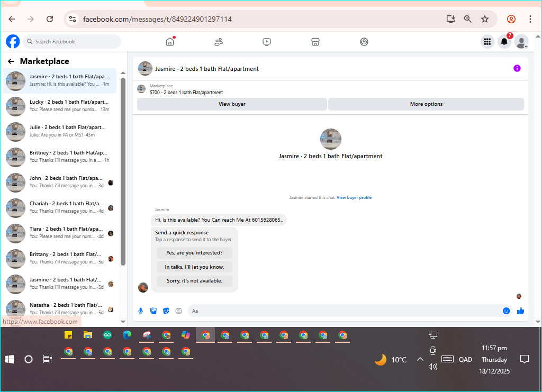Open Groups tab in Facebook header
The width and height of the screenshot is (542, 392).
(364, 42)
